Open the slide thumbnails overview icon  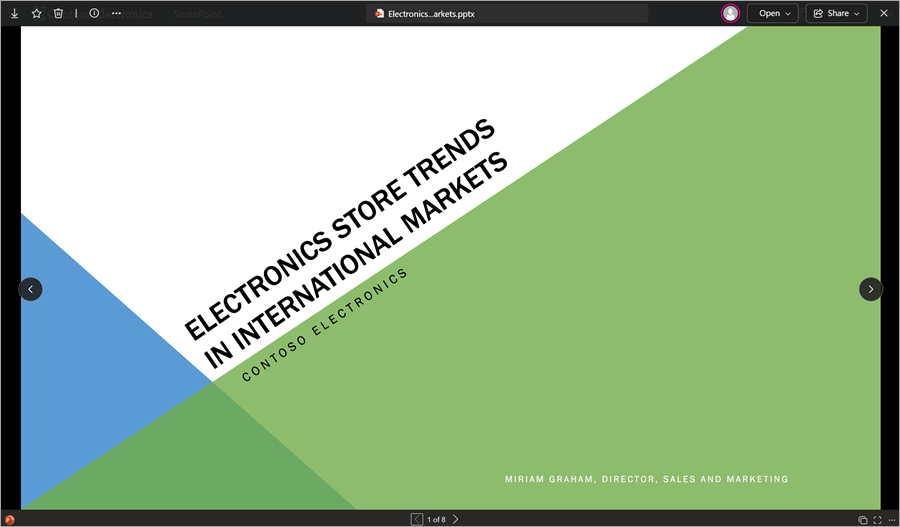[862, 520]
